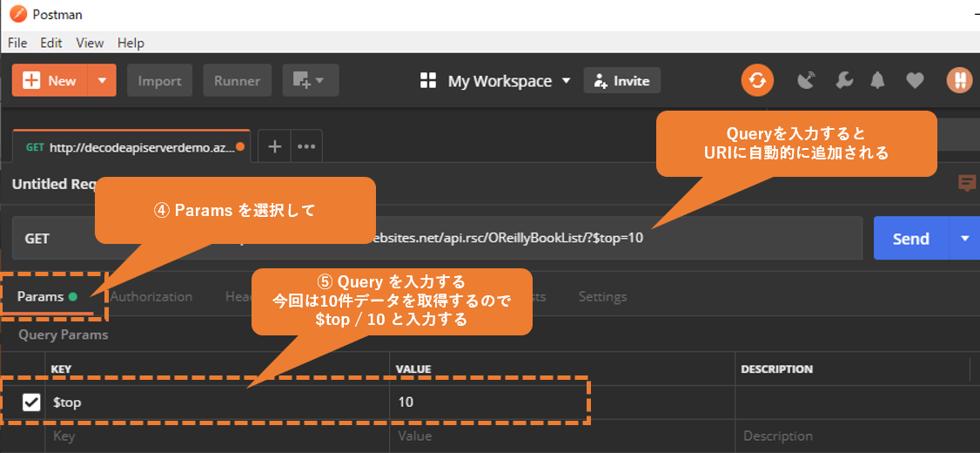This screenshot has width=980, height=453.
Task: Click the $top key cell
Action: [x=218, y=403]
